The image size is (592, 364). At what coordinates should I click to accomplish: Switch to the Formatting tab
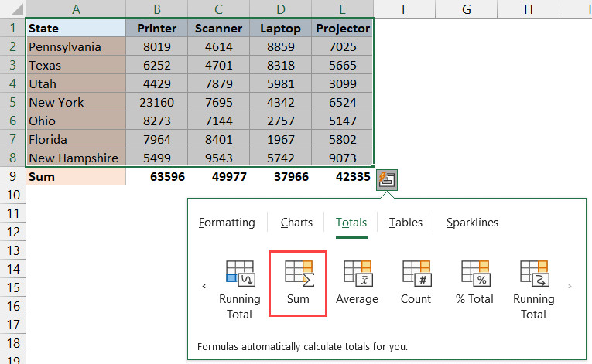[227, 223]
